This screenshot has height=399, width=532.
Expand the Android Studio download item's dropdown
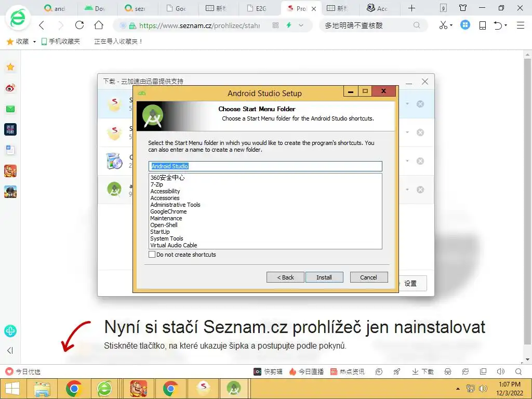407,189
